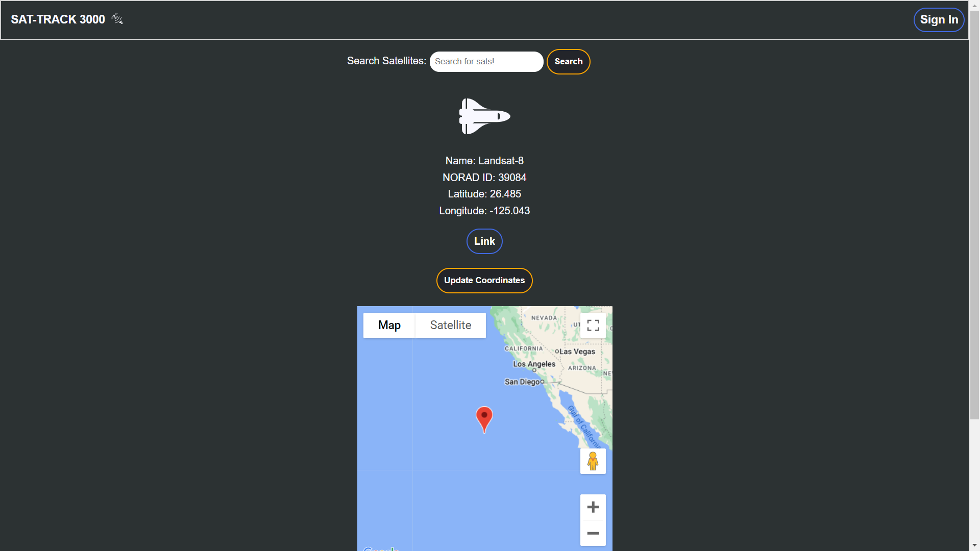Open the satellite Link button
Screen dimensions: 980x551
[484, 241]
